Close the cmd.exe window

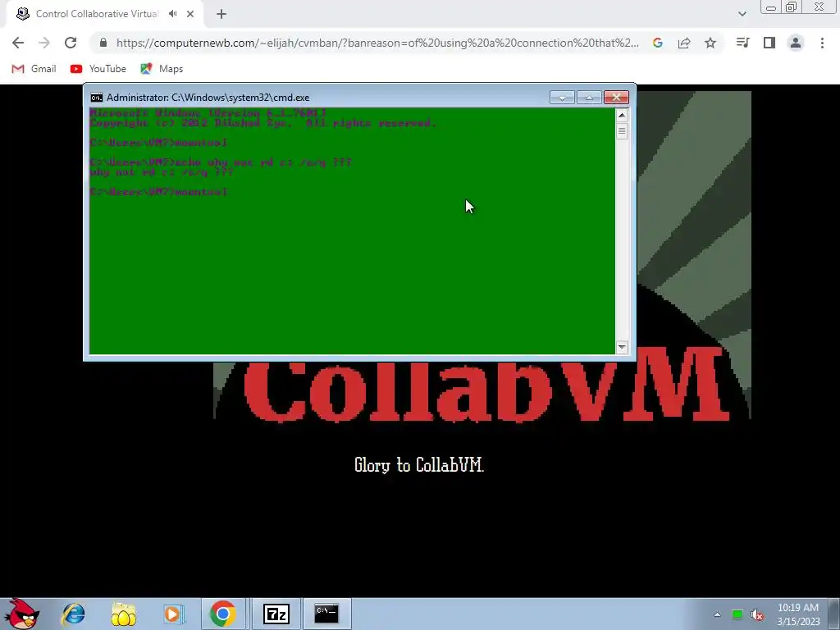pyautogui.click(x=616, y=97)
